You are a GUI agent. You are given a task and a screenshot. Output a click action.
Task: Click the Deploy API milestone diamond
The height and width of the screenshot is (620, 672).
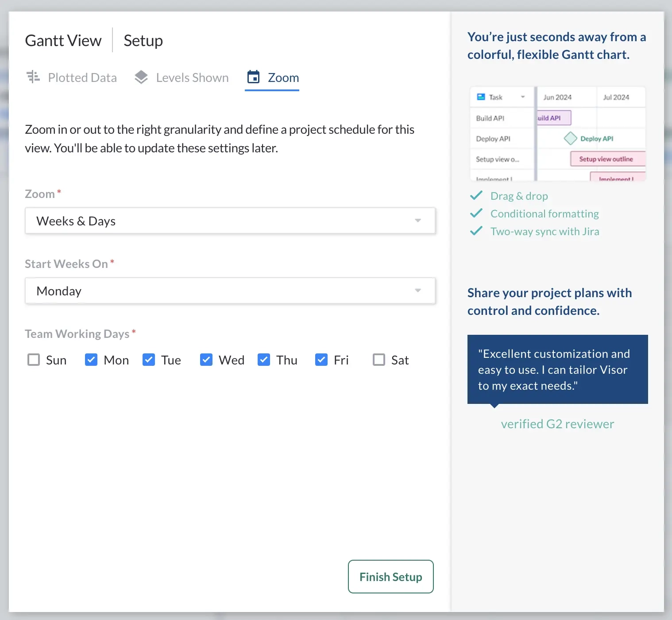[570, 138]
